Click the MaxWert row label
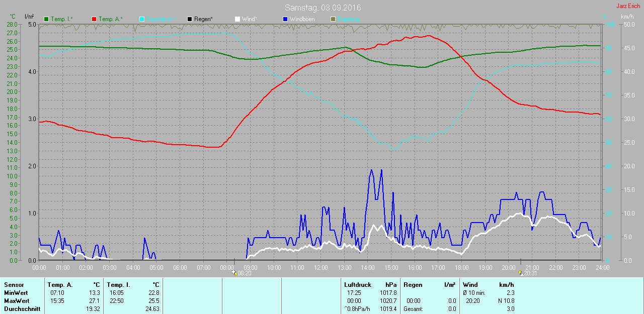Screen dimensions: 644x314 tap(16, 301)
